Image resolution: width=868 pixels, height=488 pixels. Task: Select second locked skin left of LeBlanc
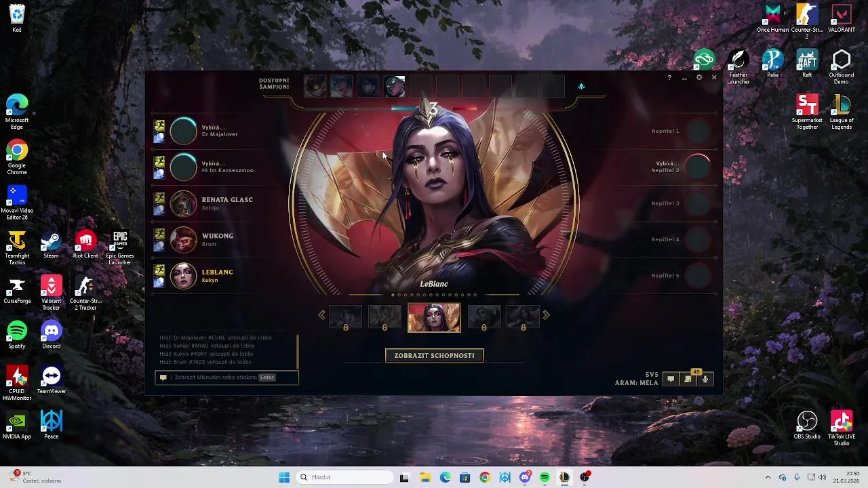pyautogui.click(x=384, y=318)
